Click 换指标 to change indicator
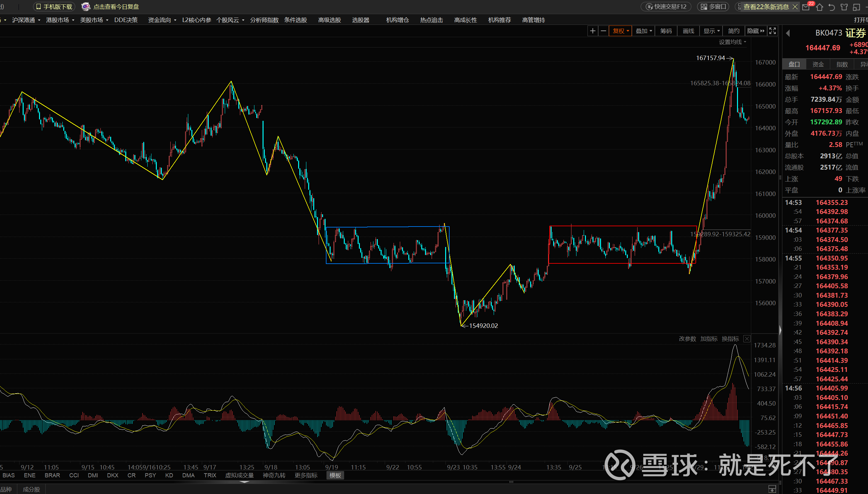Viewport: 868px width, 494px height. point(730,339)
